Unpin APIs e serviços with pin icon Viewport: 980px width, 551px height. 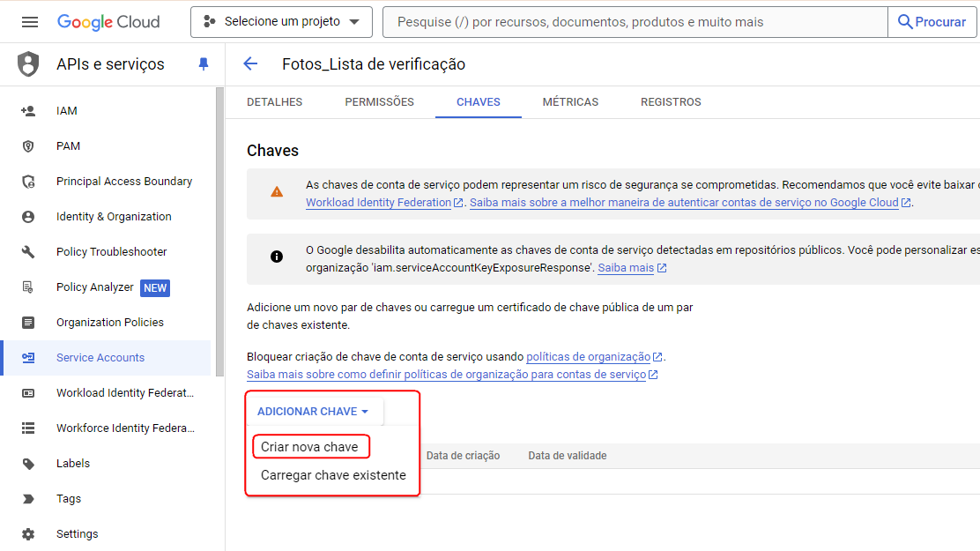click(x=203, y=63)
